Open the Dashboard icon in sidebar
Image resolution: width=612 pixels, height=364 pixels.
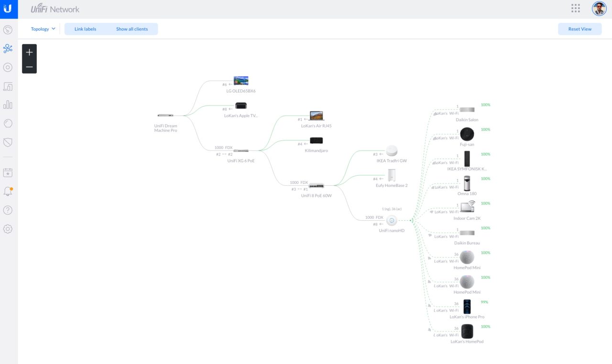(x=8, y=30)
